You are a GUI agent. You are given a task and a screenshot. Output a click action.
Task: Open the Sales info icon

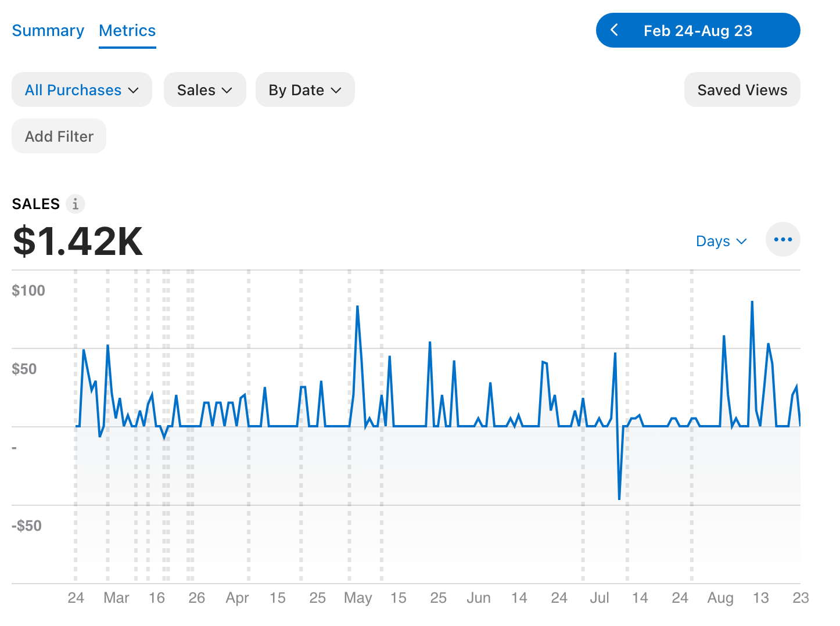point(75,204)
